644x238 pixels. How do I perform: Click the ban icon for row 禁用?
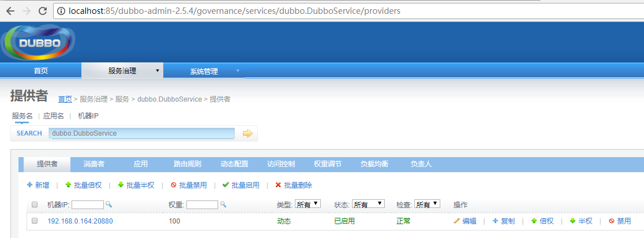click(611, 221)
